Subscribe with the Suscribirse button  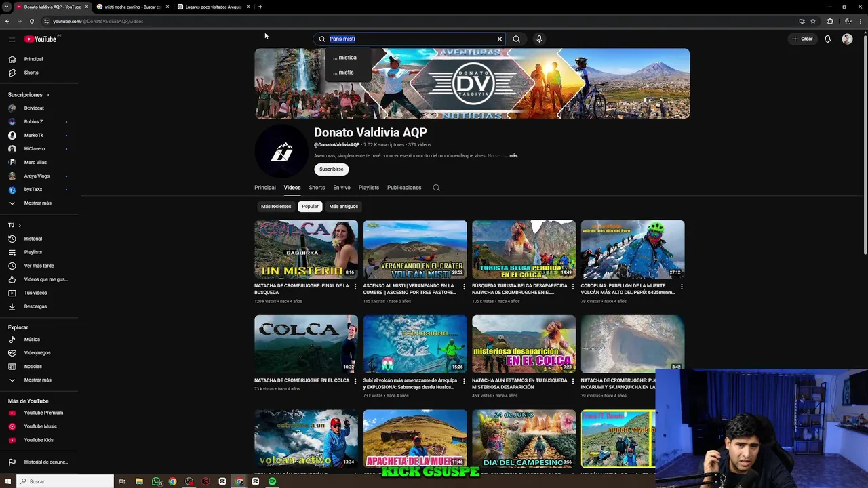[x=332, y=169]
